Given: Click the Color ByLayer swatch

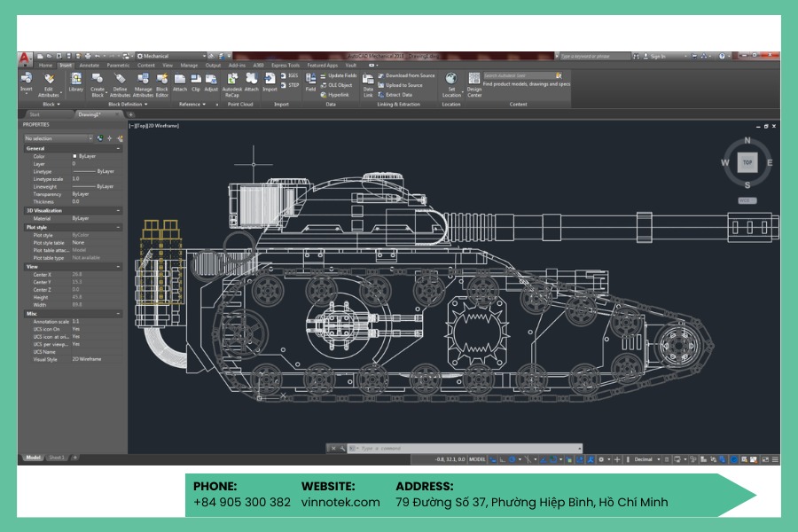Looking at the screenshot, I should [x=74, y=156].
